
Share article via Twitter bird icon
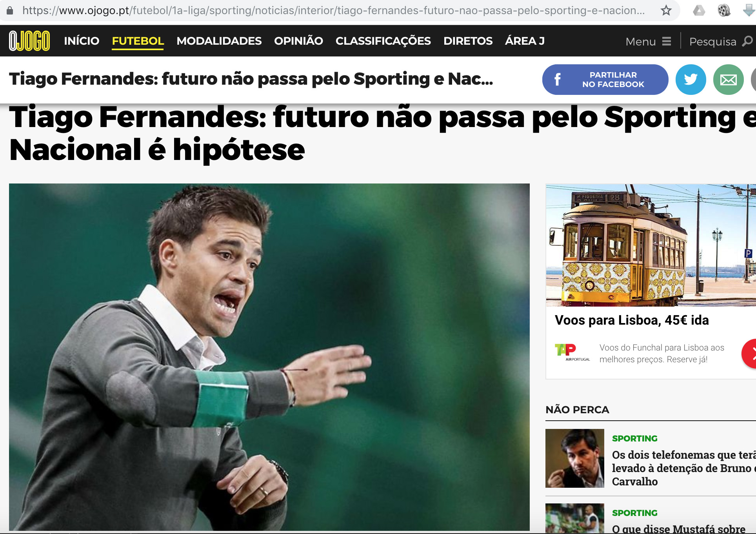pyautogui.click(x=691, y=80)
